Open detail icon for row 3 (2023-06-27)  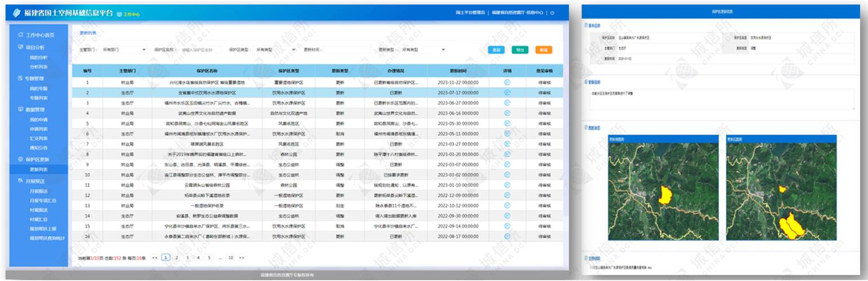(x=507, y=103)
